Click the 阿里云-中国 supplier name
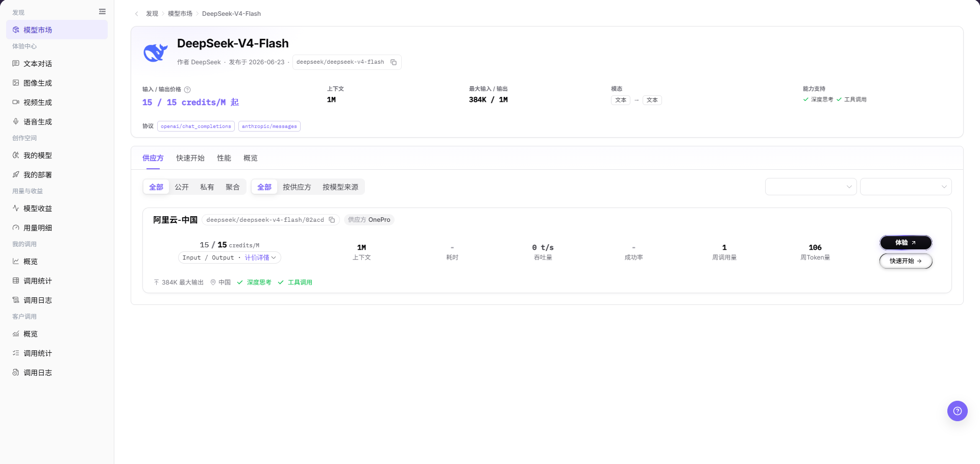980x464 pixels. 175,220
